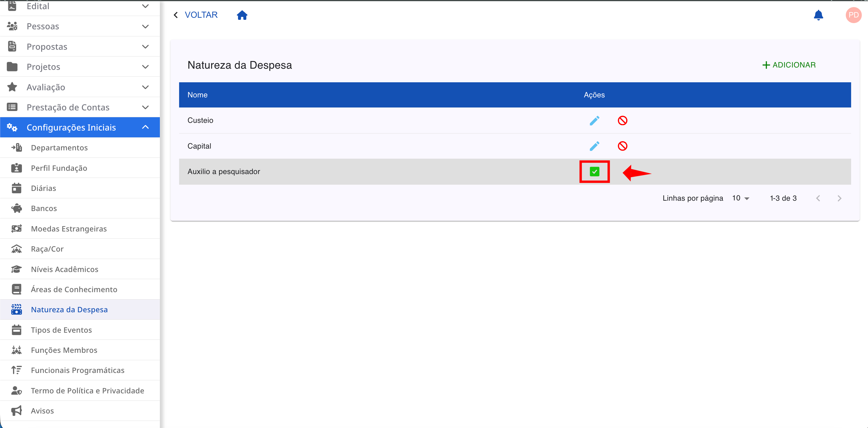Viewport: 868px width, 428px height.
Task: Open the PD user avatar menu
Action: point(853,15)
